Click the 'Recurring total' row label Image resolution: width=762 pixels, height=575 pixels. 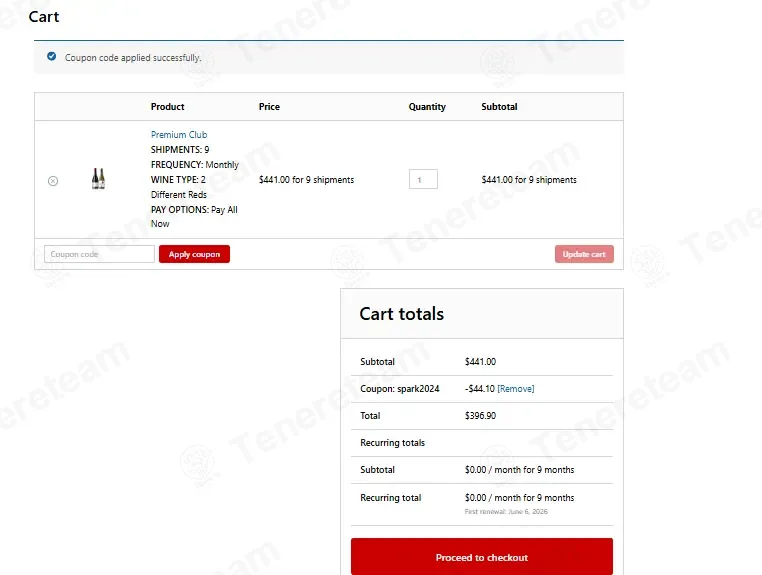coord(390,498)
